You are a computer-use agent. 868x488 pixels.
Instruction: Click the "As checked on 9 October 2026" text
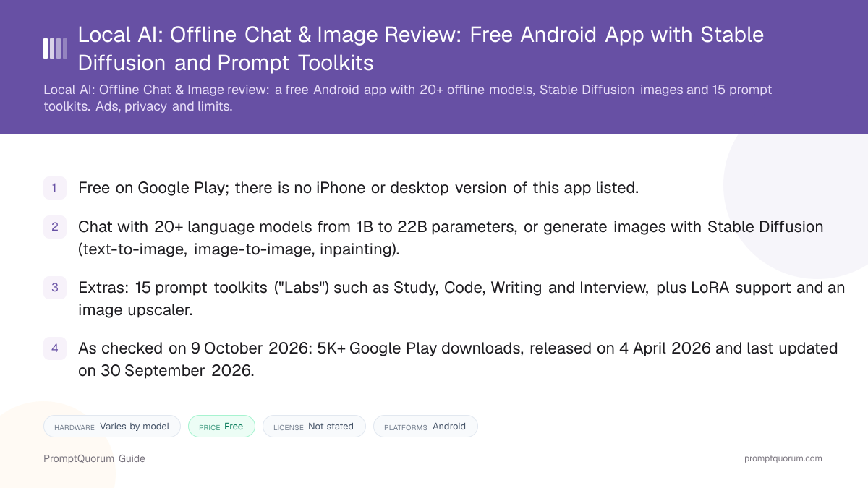tap(458, 359)
